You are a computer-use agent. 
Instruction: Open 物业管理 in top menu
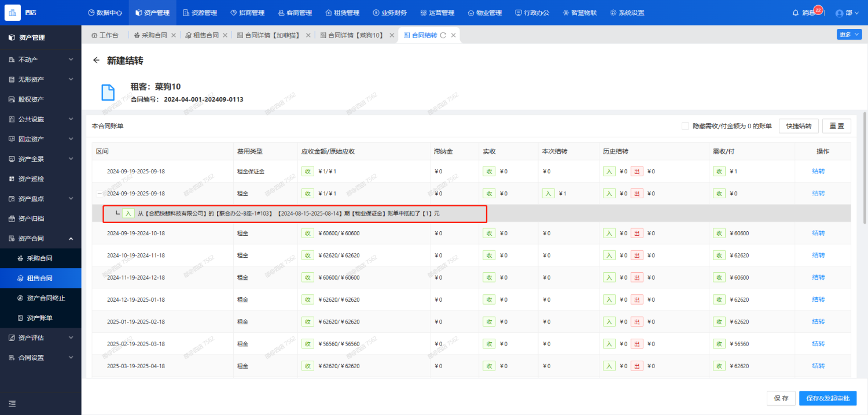coord(485,13)
